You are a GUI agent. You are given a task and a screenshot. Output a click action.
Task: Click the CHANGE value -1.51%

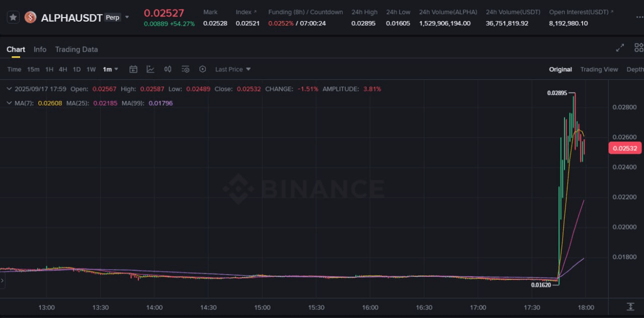click(x=308, y=89)
